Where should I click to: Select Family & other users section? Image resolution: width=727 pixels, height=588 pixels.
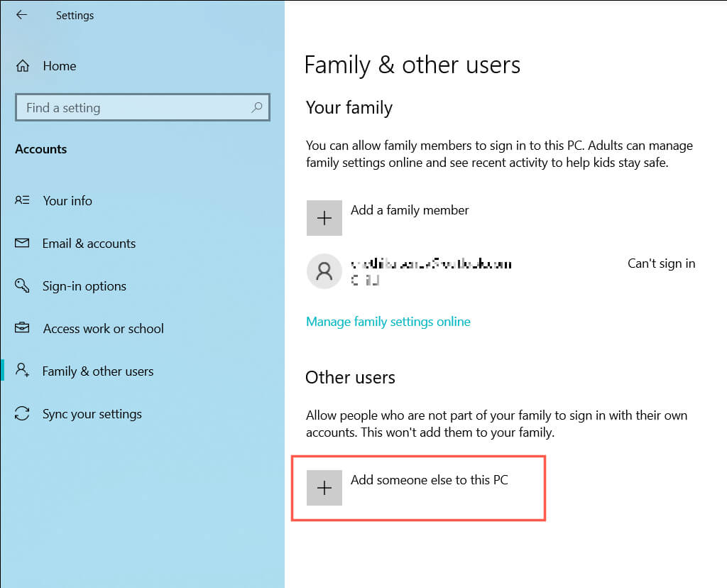click(x=98, y=371)
